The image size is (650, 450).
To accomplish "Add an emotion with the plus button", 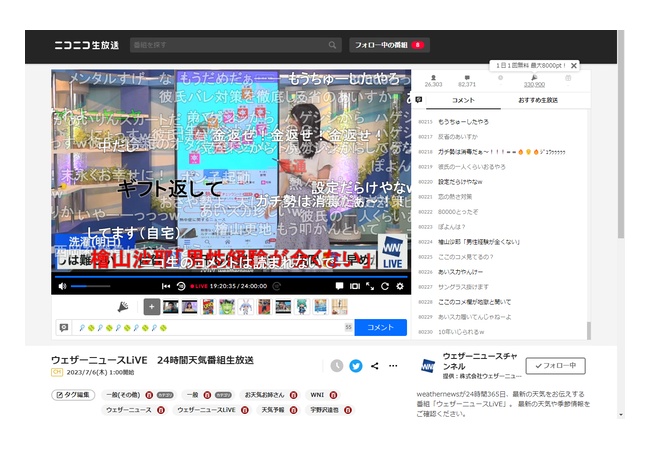I will [x=152, y=307].
